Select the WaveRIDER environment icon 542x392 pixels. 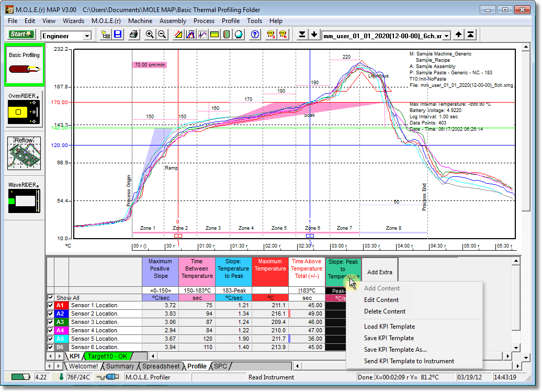coord(24,197)
